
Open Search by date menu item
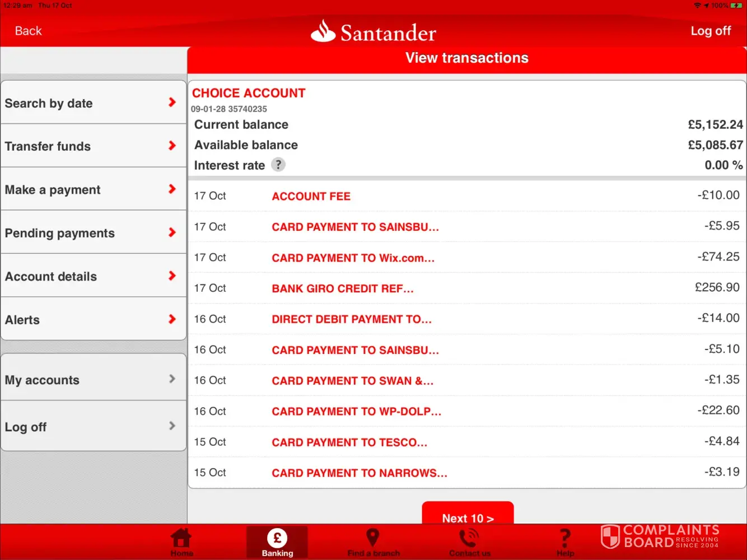94,102
